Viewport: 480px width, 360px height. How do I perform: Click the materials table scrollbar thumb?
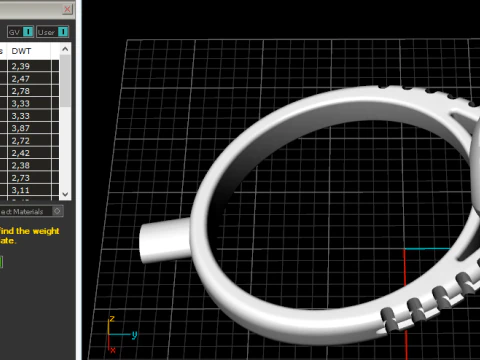pyautogui.click(x=65, y=81)
